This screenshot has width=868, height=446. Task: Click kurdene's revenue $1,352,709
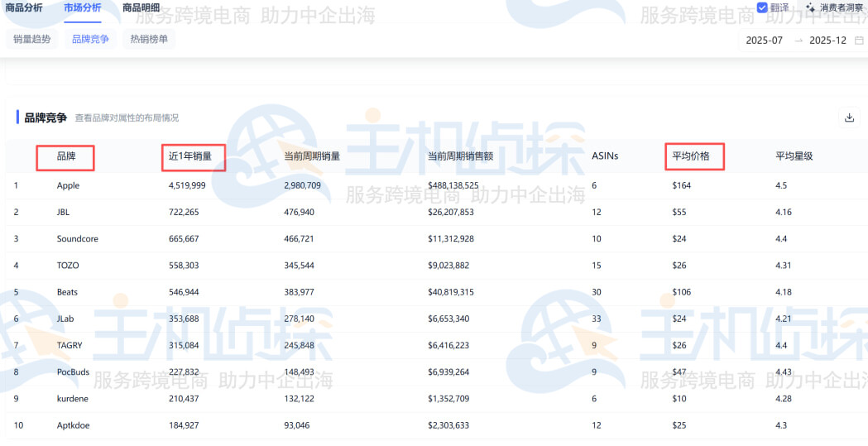tap(448, 398)
